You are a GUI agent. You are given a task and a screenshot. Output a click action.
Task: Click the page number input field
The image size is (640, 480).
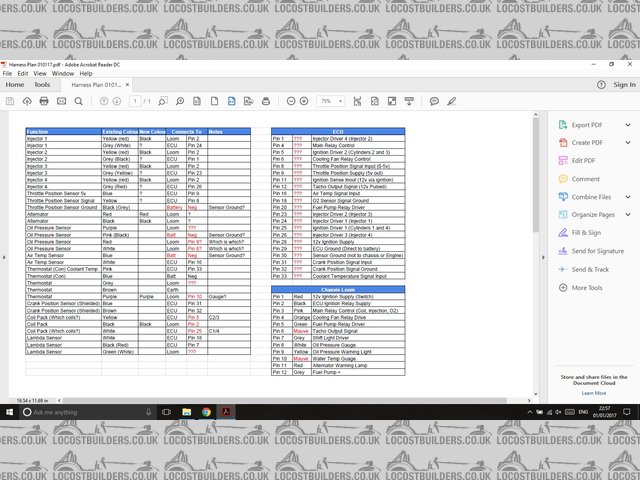point(135,101)
